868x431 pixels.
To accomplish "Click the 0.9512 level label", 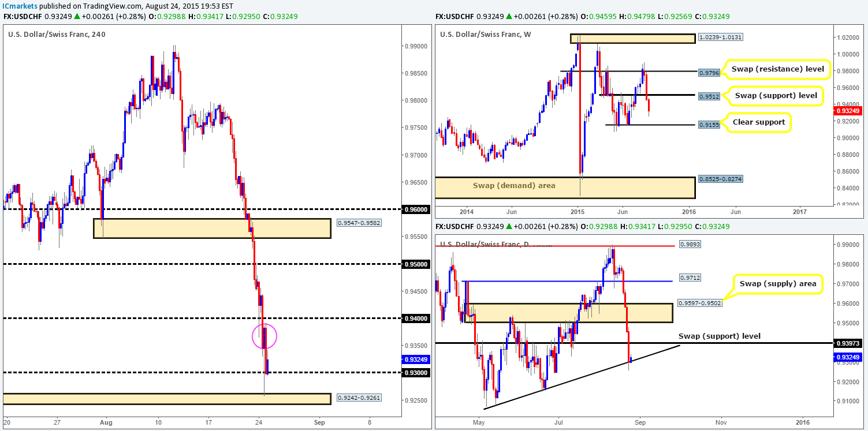I will tap(710, 96).
